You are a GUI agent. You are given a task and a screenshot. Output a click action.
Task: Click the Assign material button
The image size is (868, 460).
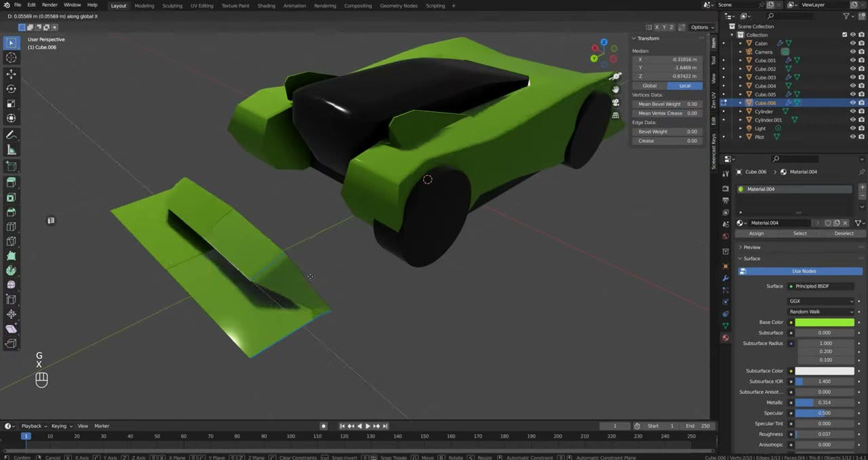pos(756,233)
